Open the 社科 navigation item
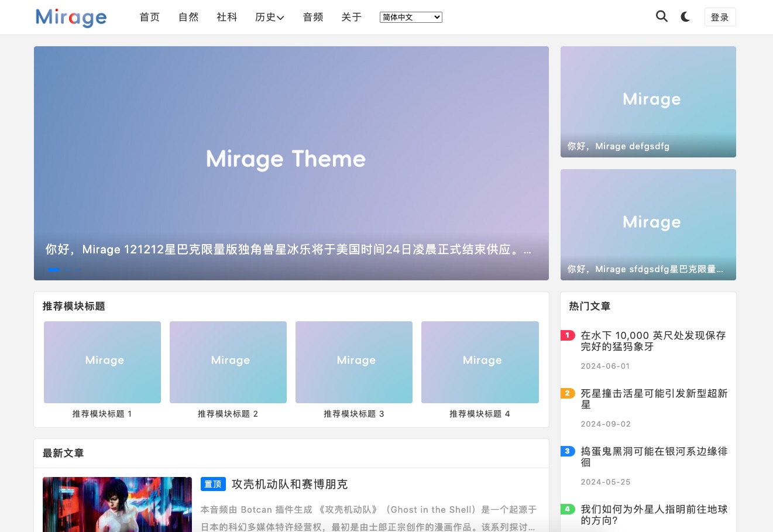This screenshot has height=532, width=773. 226,18
